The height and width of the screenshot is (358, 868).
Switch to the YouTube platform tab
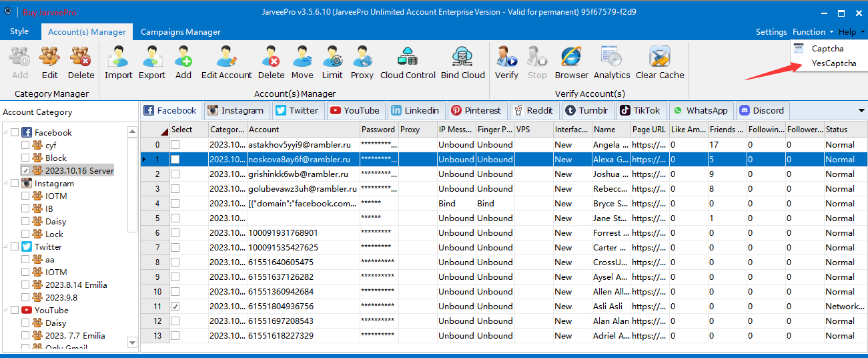pyautogui.click(x=355, y=110)
